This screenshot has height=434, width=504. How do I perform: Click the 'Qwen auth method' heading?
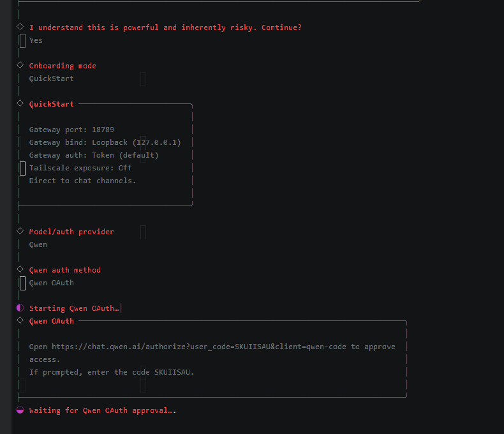(65, 270)
